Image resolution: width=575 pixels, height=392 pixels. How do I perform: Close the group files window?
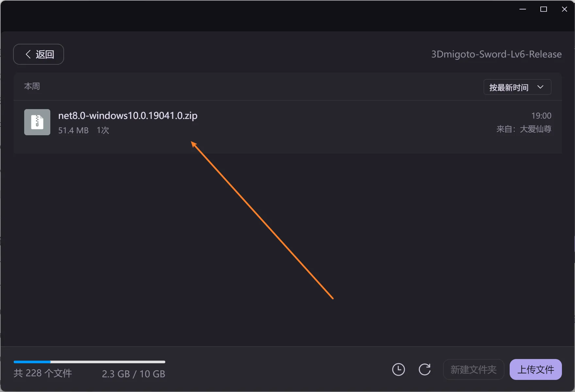(x=564, y=9)
